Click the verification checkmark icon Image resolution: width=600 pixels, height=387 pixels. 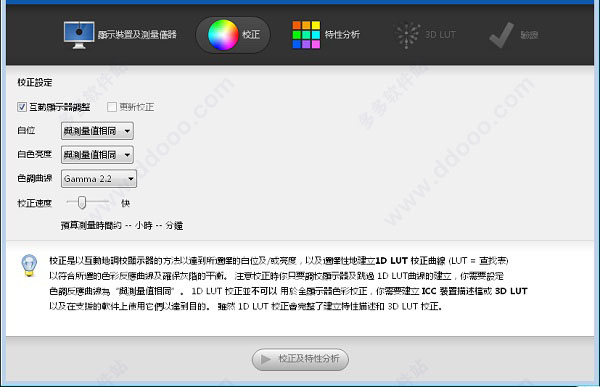point(501,35)
